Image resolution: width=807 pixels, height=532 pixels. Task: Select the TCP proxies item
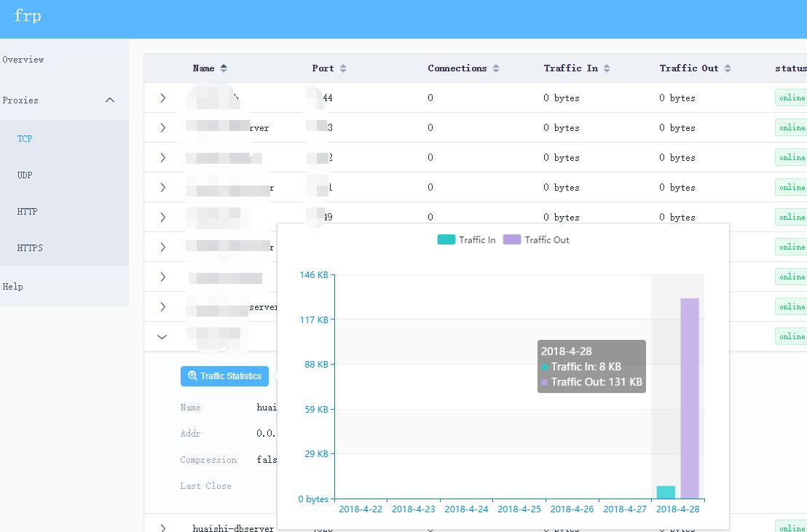coord(25,138)
